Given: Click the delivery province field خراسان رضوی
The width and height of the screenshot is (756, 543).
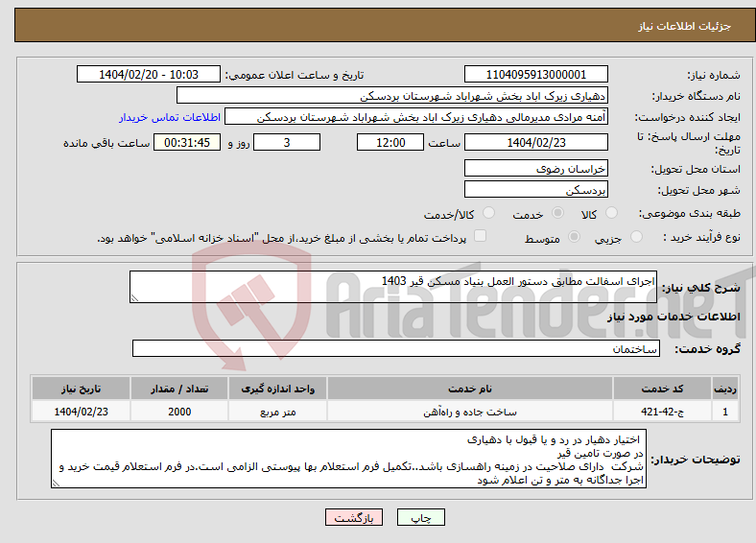Looking at the screenshot, I should (536, 168).
